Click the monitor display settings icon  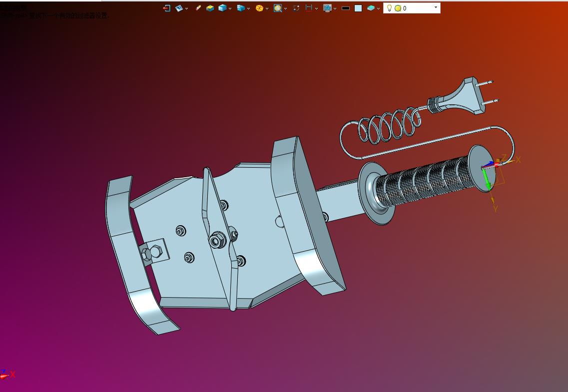[328, 8]
